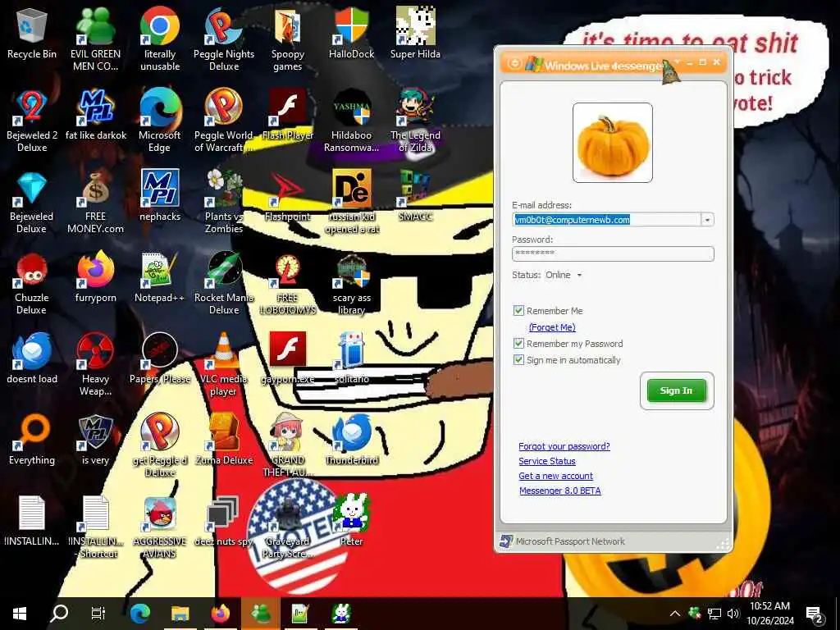Viewport: 840px width, 630px height.
Task: Click the green Sign In button
Action: [677, 390]
